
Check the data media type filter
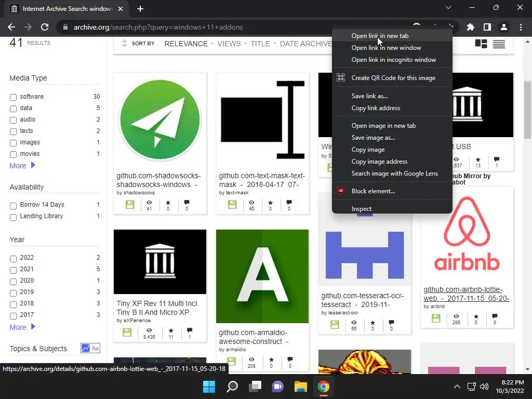13,109
